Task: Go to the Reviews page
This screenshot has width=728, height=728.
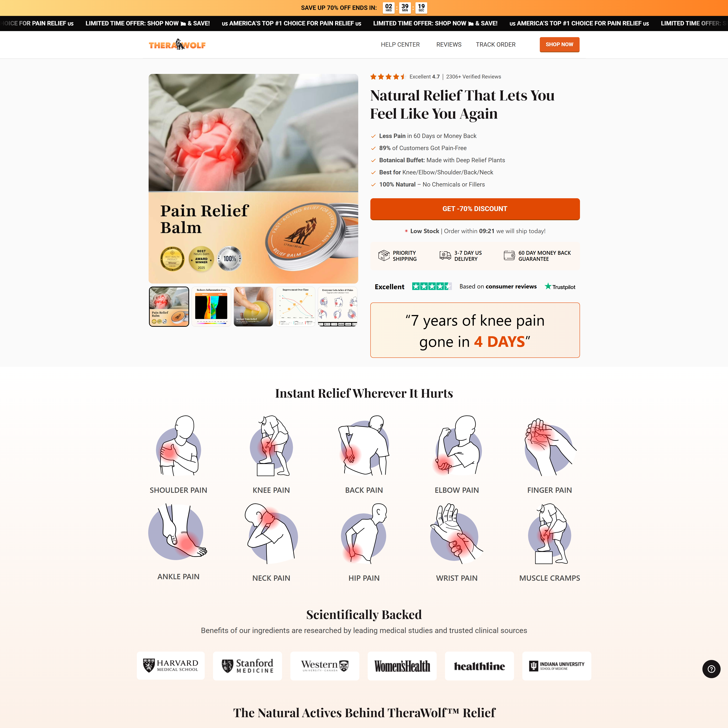Action: click(449, 45)
